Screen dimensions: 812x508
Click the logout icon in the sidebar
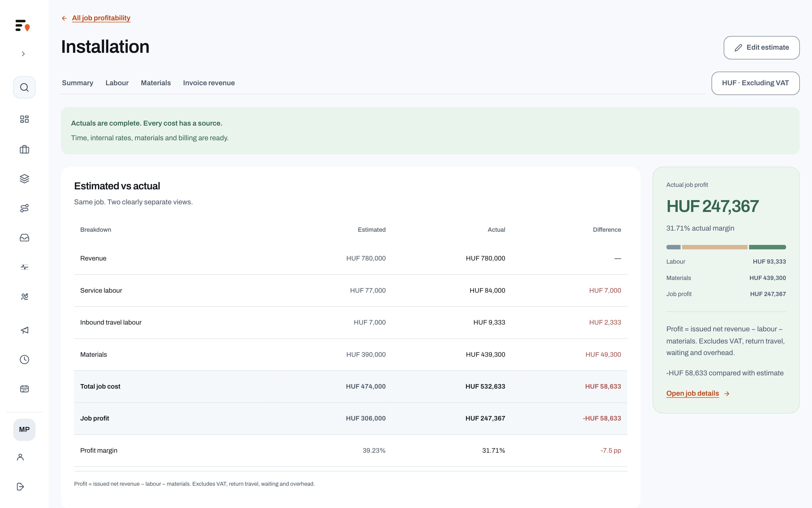click(x=21, y=487)
